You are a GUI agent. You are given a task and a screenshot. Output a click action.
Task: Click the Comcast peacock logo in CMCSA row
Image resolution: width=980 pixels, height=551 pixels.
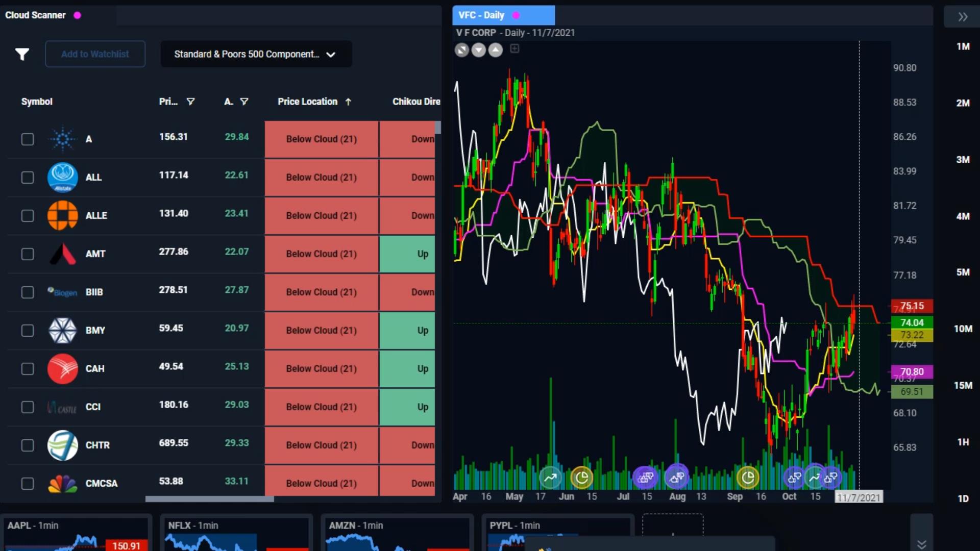62,484
